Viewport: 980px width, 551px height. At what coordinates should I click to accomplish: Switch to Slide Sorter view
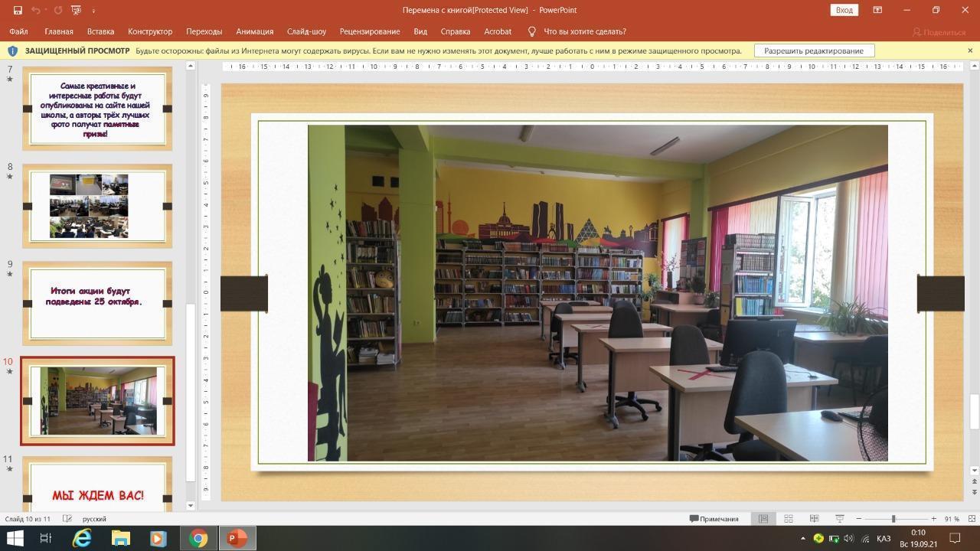(x=789, y=519)
